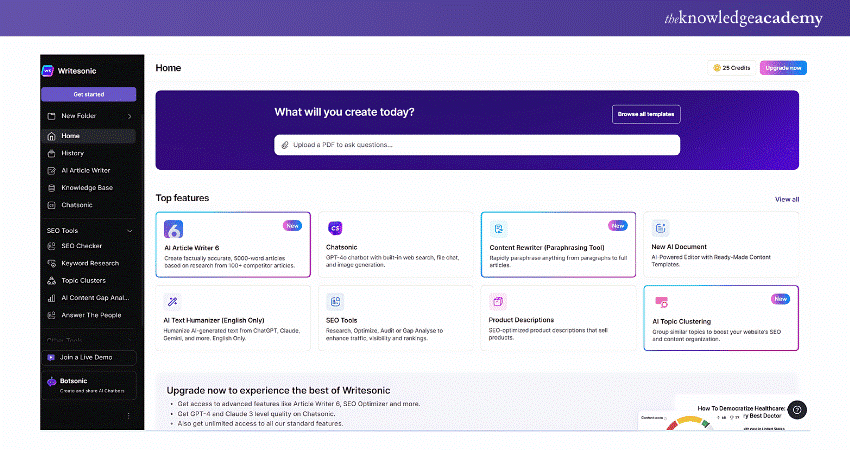Open Knowledge Base from the sidebar
The image size is (850, 450).
[86, 187]
